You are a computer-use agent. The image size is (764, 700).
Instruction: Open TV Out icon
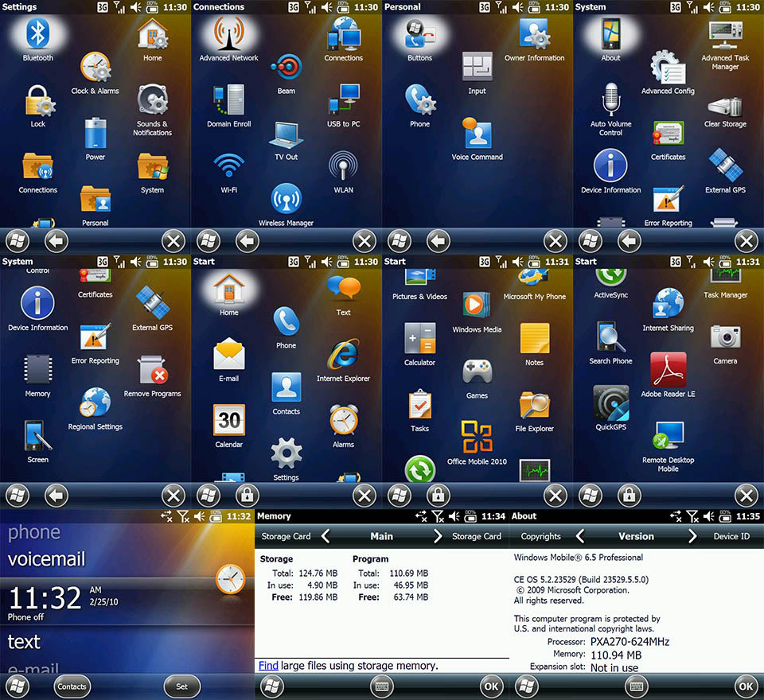click(x=286, y=134)
